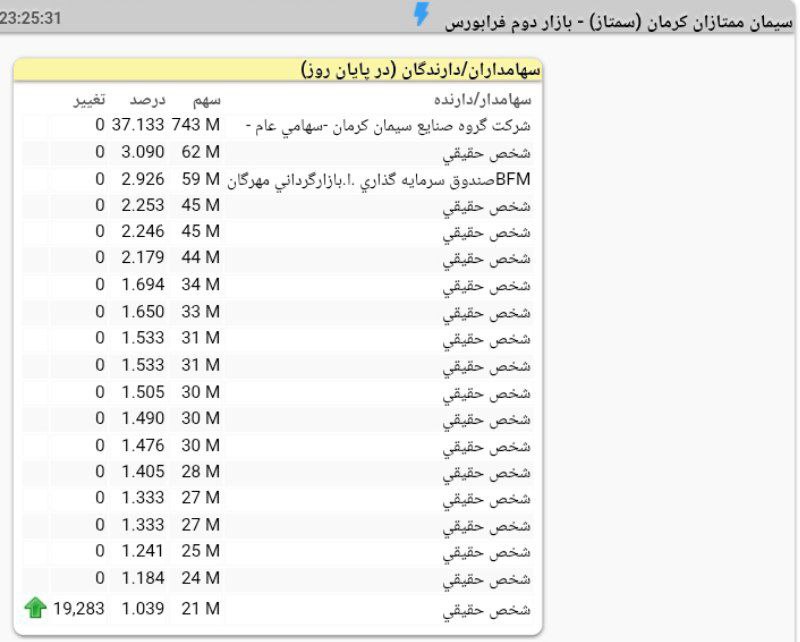Click the 23:25:31 timestamp
The height and width of the screenshot is (642, 800).
point(31,19)
